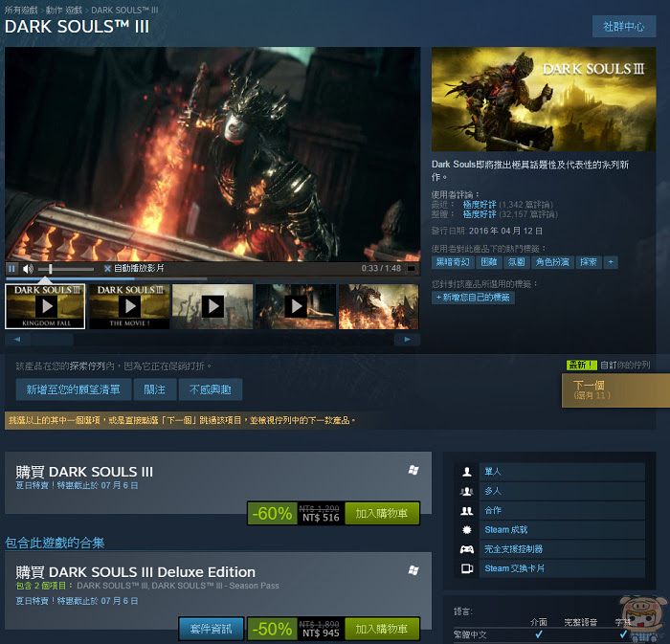
Task: Customize your queue 自訂你的佇列
Action: click(625, 365)
